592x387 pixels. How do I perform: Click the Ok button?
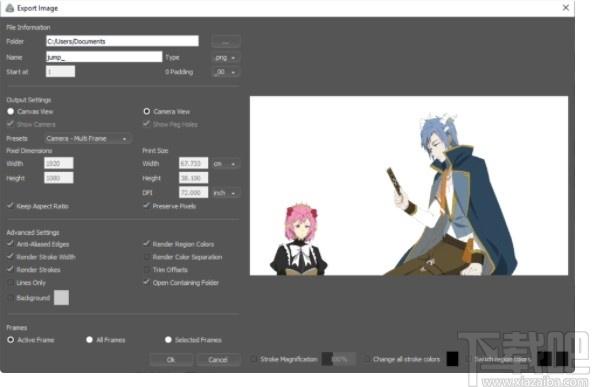[x=171, y=359]
